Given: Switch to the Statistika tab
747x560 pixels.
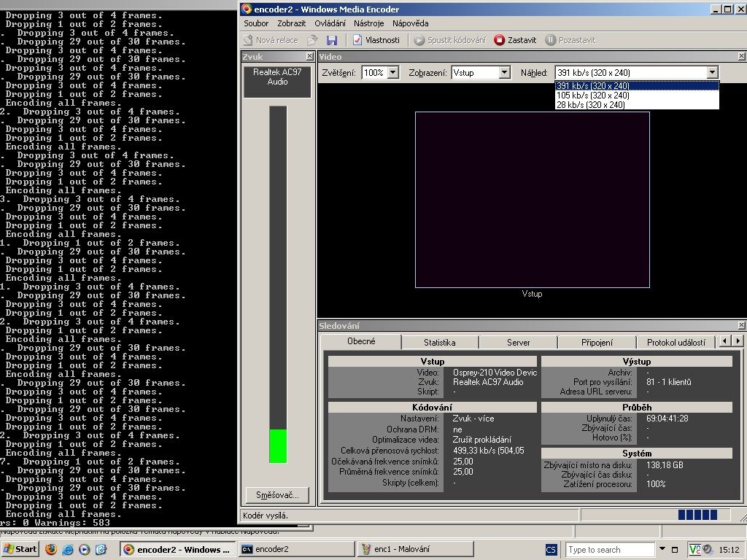Looking at the screenshot, I should point(440,343).
